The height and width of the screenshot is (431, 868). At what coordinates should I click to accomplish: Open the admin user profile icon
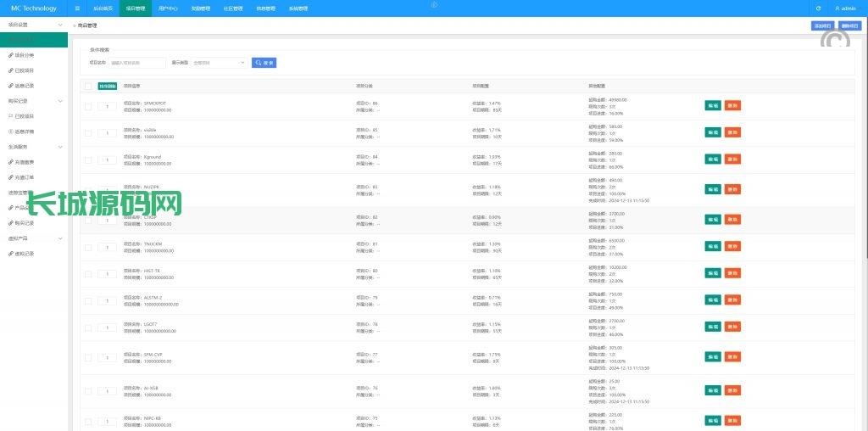point(837,8)
